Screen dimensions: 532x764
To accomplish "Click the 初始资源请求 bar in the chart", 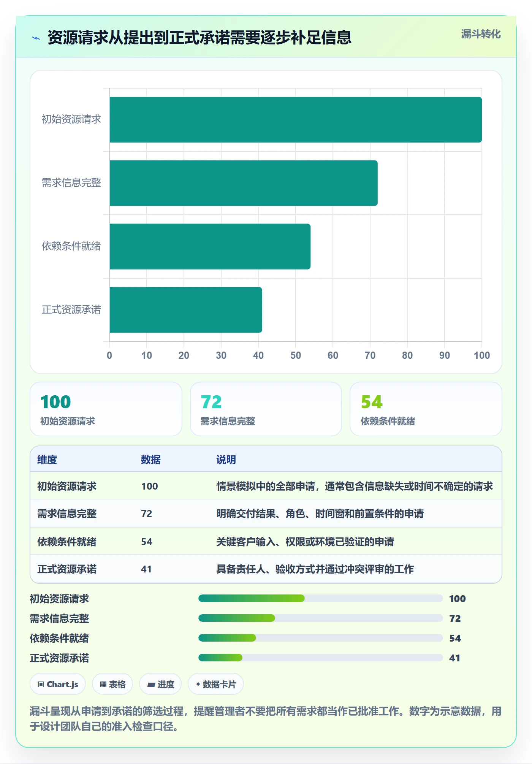I will pyautogui.click(x=296, y=120).
